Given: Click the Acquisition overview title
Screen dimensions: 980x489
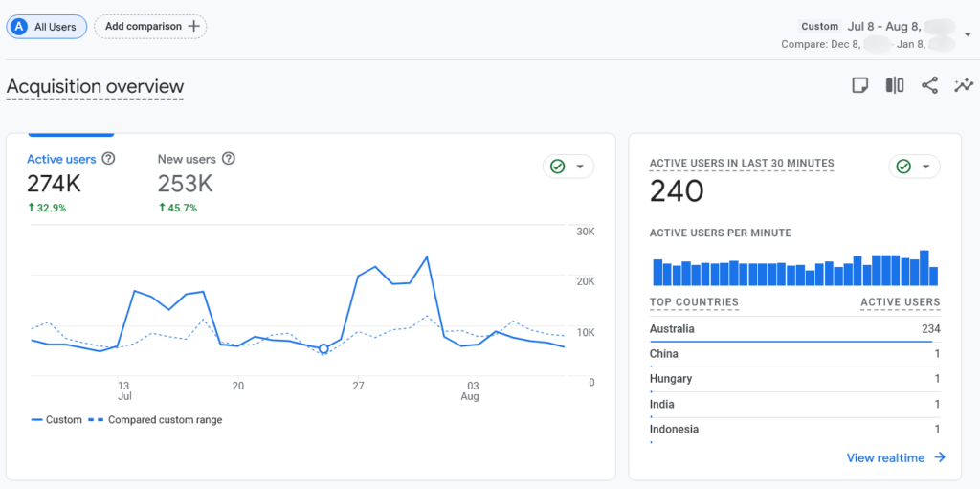Looking at the screenshot, I should tap(95, 86).
